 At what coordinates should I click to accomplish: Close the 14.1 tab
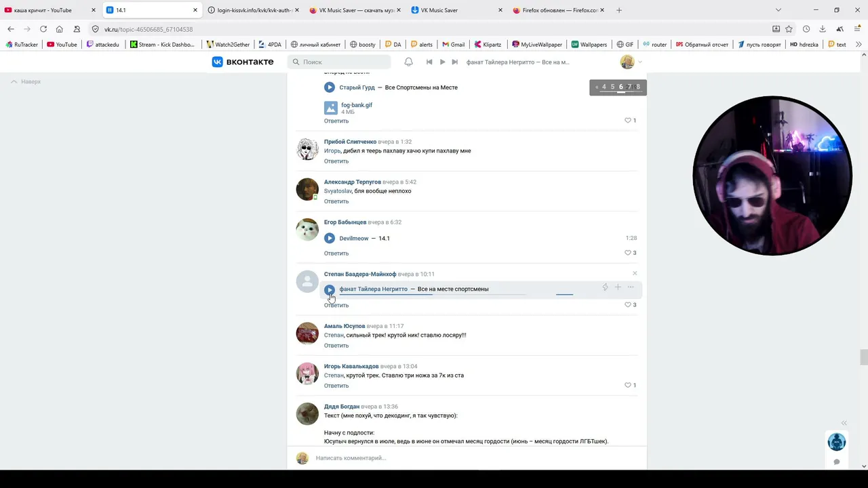click(195, 10)
